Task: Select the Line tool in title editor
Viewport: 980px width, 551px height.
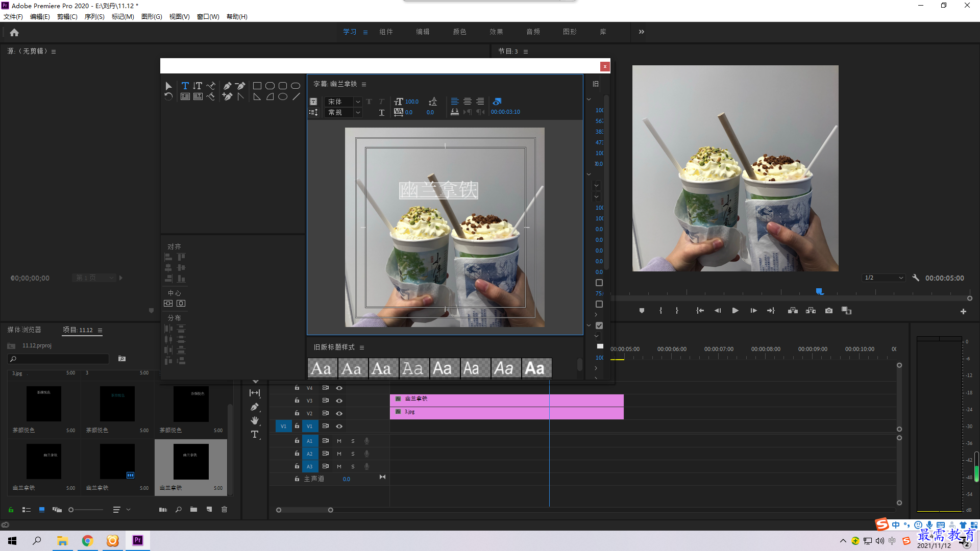Action: pyautogui.click(x=296, y=96)
